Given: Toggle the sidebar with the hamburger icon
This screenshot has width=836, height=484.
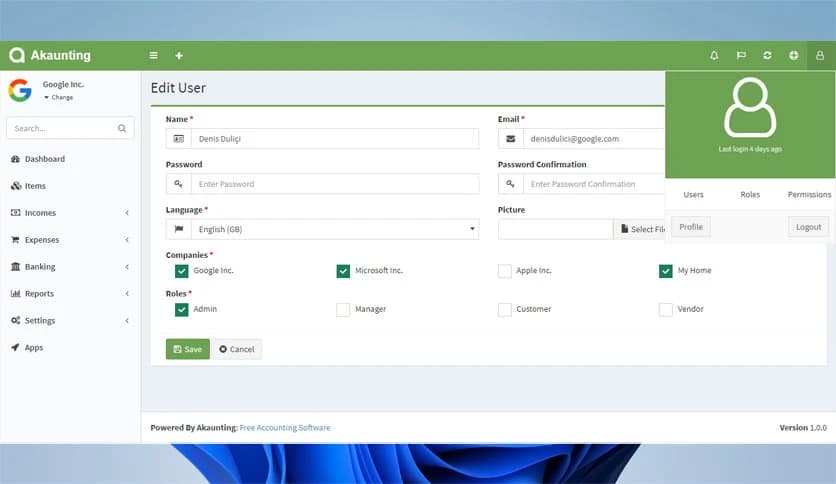Looking at the screenshot, I should click(x=154, y=55).
